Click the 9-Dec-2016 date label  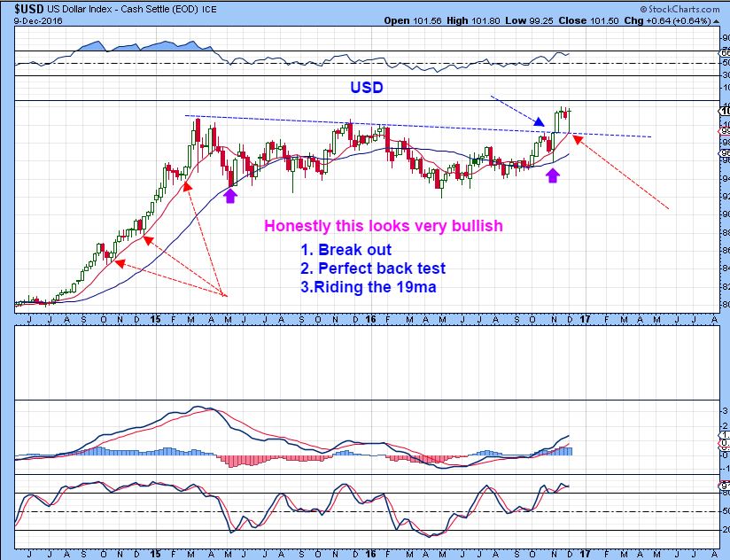[30, 19]
